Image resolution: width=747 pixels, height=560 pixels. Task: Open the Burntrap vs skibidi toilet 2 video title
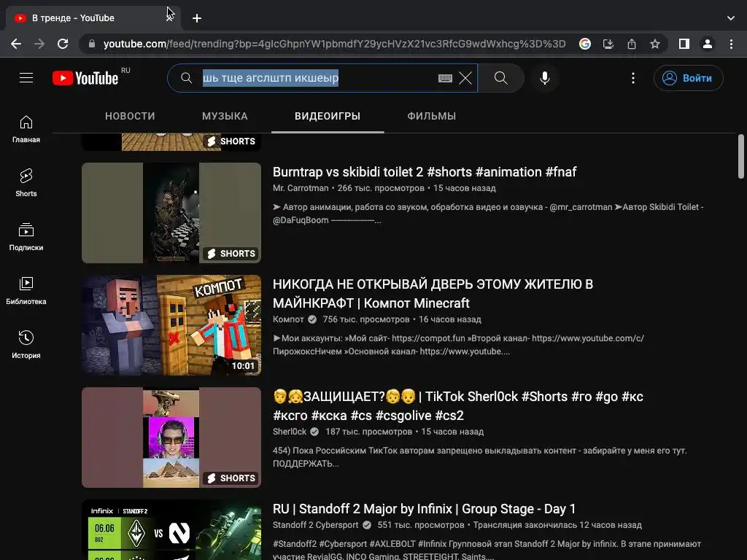[x=425, y=172]
